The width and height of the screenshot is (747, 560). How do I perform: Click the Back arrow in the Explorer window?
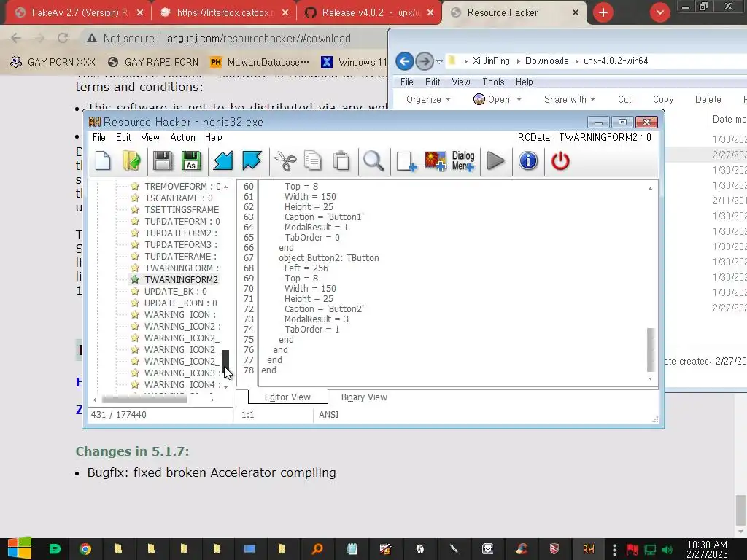pos(404,61)
